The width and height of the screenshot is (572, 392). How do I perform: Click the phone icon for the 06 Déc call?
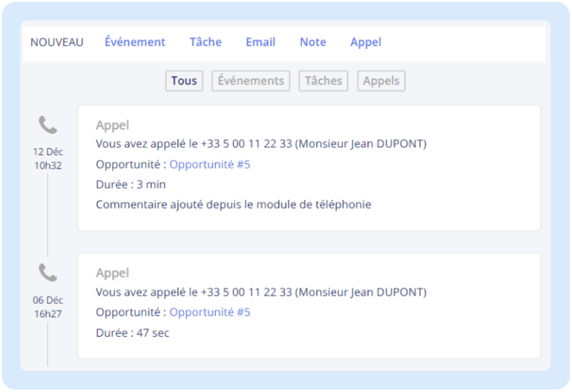[48, 273]
